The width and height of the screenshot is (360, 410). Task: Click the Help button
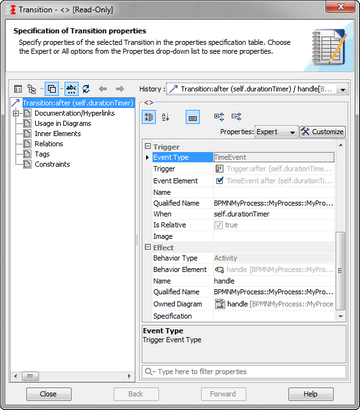[311, 394]
